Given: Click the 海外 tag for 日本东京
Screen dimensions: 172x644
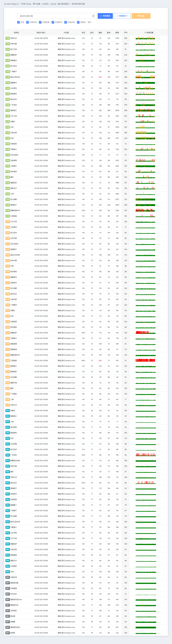Looking at the screenshot, I should (x=7, y=594).
